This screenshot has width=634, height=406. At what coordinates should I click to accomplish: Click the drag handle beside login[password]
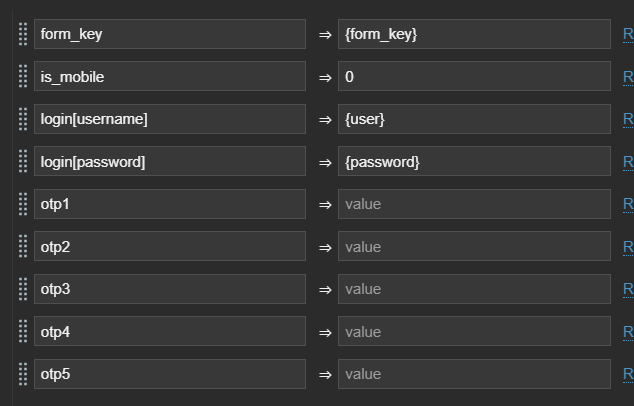(x=23, y=161)
